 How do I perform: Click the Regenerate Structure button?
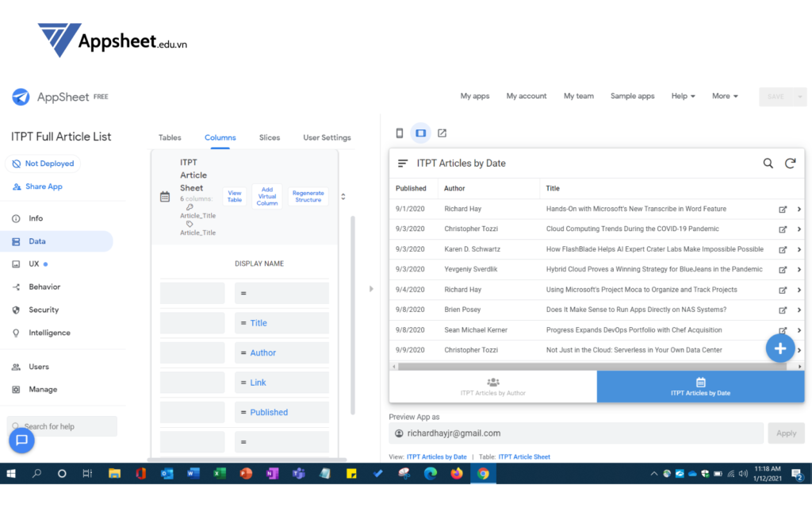pos(308,196)
